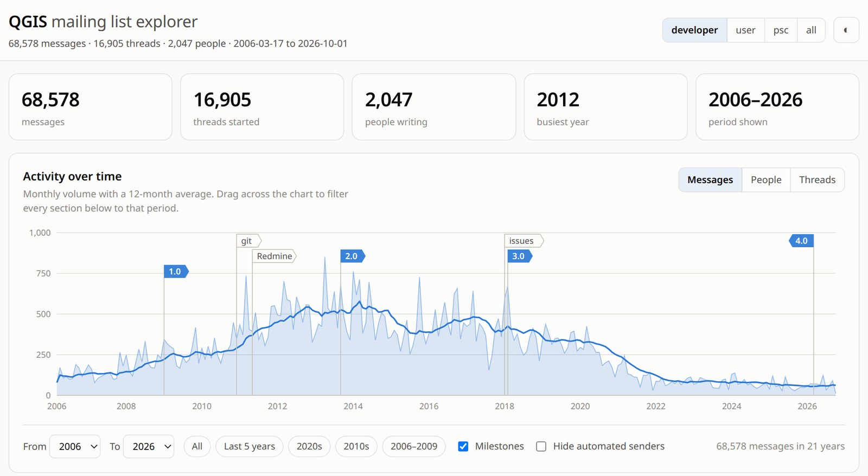Click the 3.0 release milestone marker

pyautogui.click(x=519, y=256)
